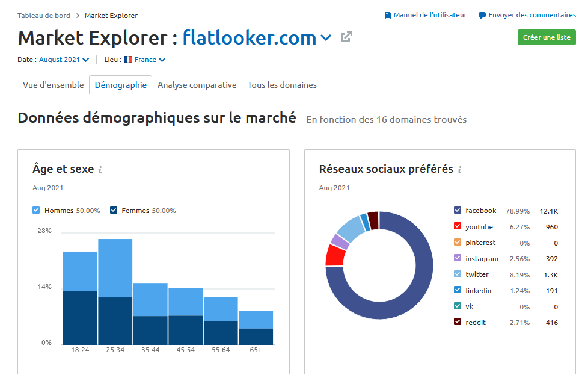Click the 65+ age bar

[x=256, y=327]
